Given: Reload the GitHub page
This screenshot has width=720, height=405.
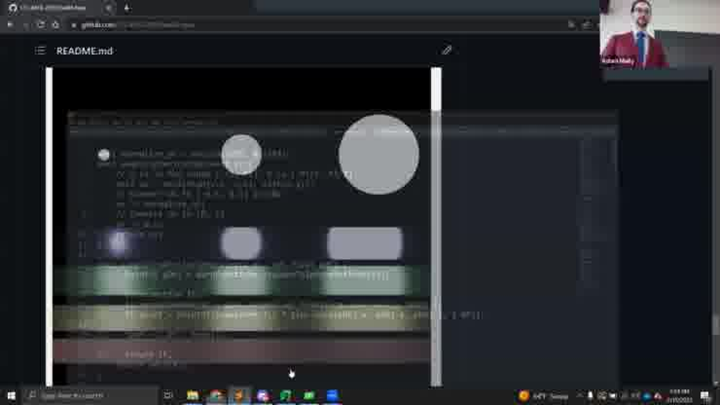Looking at the screenshot, I should coord(40,24).
